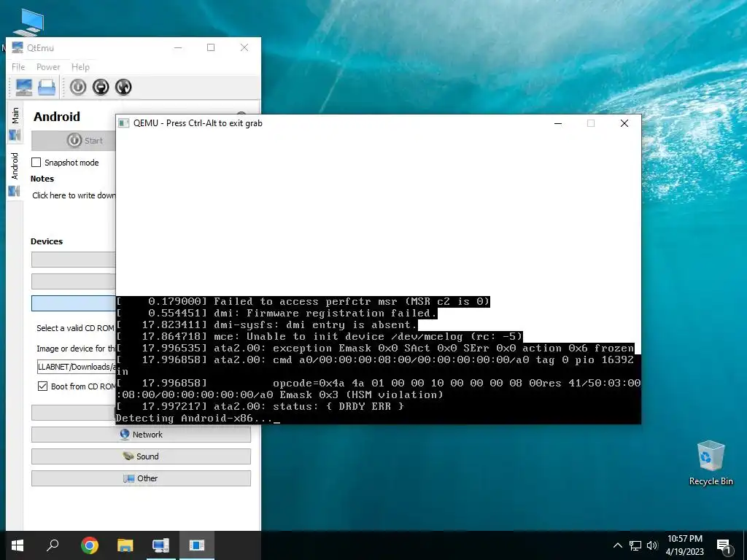Expand the Sound device section
This screenshot has width=747, height=560.
(x=141, y=456)
